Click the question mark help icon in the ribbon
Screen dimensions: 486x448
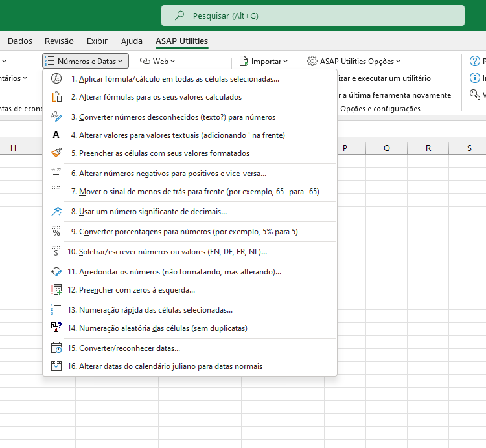tap(474, 61)
